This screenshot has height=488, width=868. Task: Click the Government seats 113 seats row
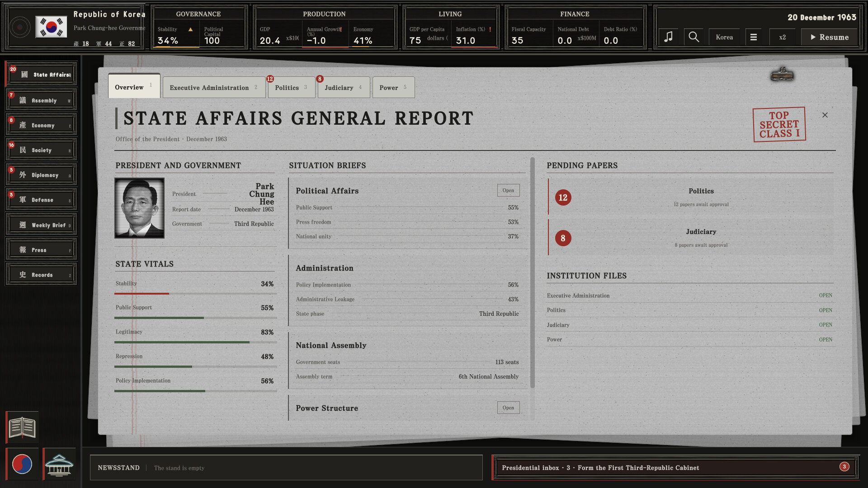407,362
